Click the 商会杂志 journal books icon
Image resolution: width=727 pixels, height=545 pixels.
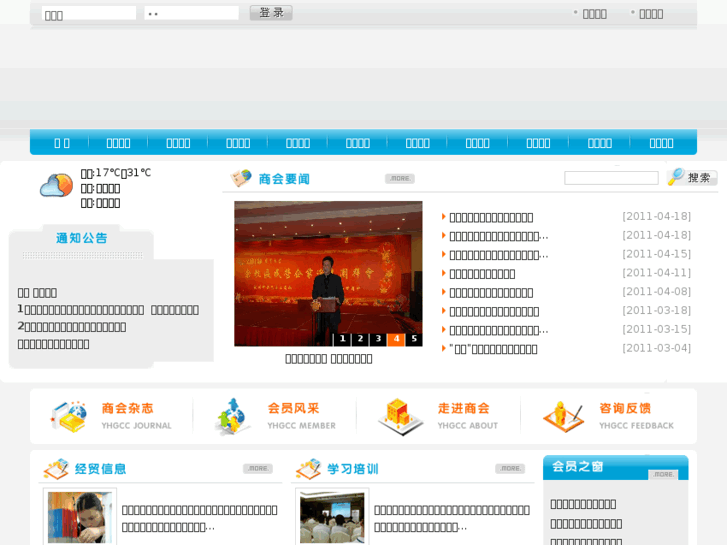(69, 417)
